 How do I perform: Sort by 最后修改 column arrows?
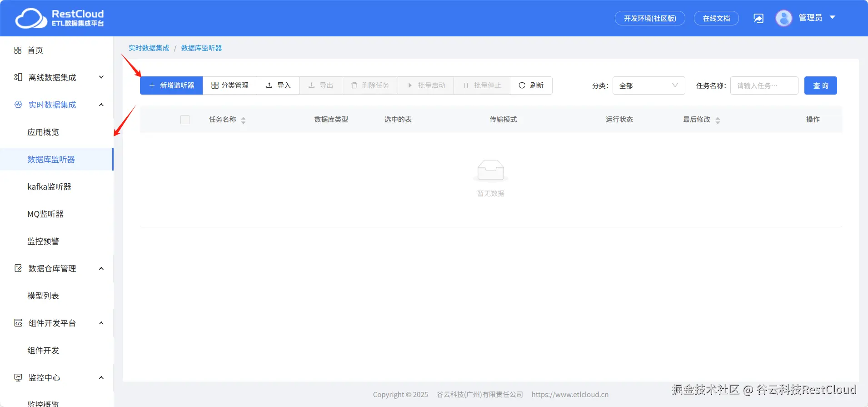click(718, 120)
